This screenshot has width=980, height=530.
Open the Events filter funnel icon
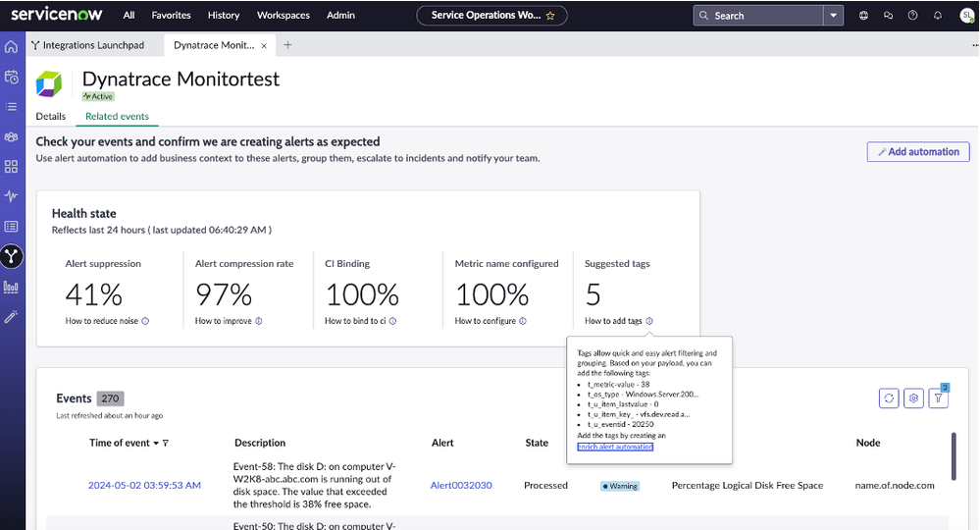(x=939, y=397)
